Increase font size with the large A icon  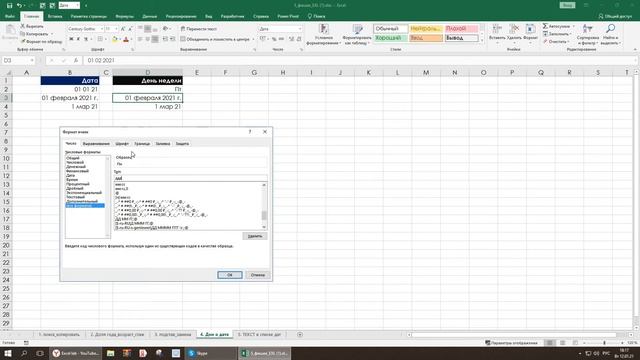coord(123,29)
